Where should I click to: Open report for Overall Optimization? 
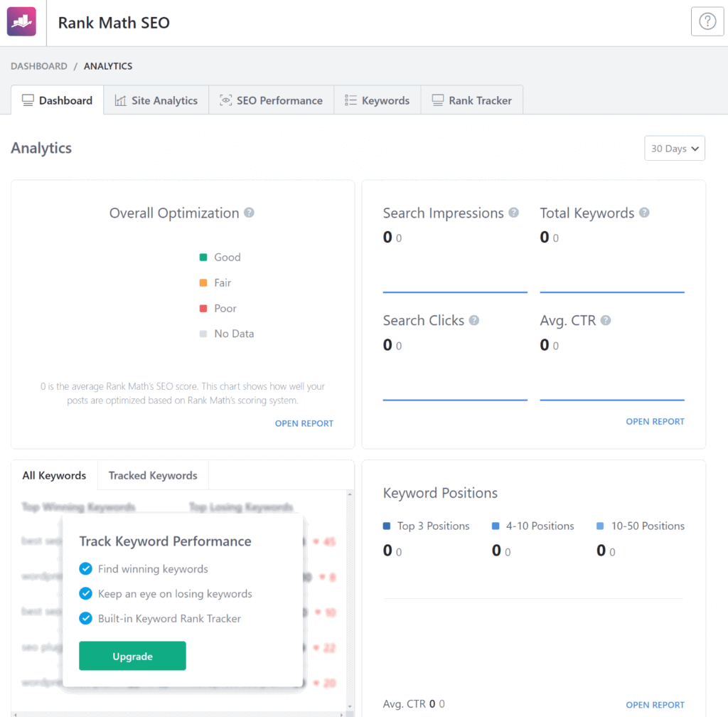click(x=304, y=423)
